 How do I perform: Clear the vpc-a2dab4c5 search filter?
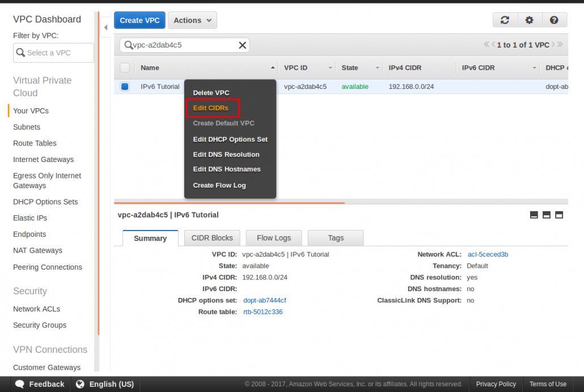[243, 45]
